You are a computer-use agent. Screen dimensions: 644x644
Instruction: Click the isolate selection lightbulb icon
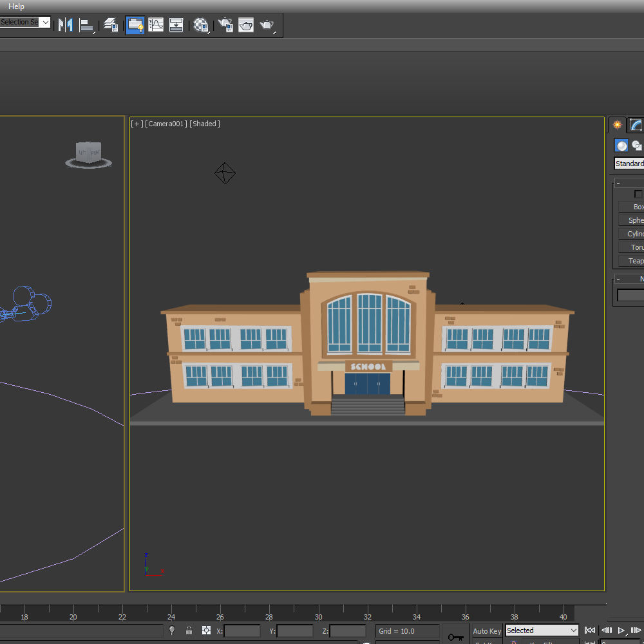(x=172, y=630)
